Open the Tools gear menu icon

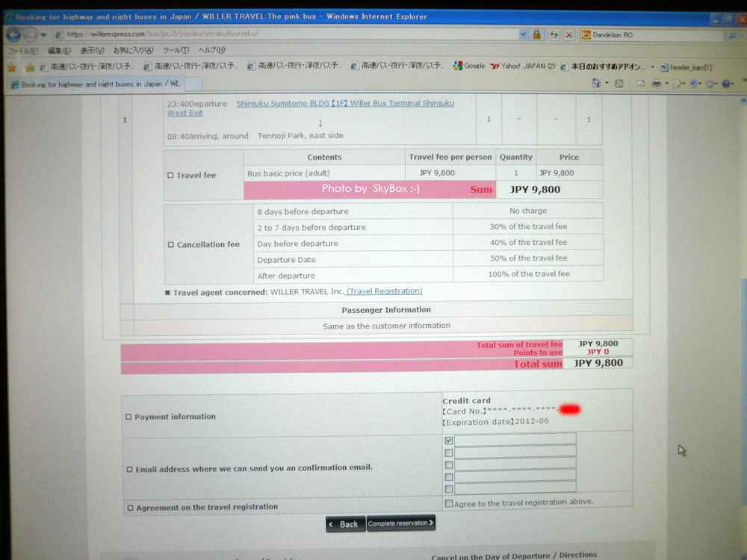pos(711,84)
